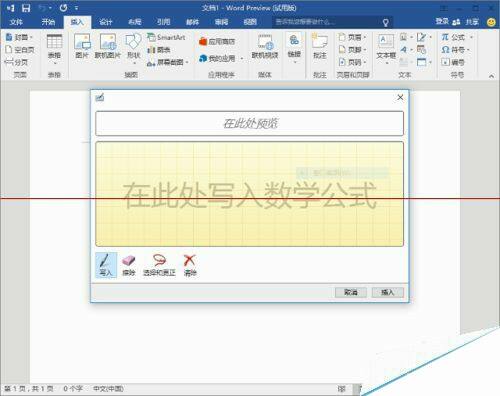This screenshot has height=396, width=500.
Task: Click the yellow math writing area
Action: coord(249,194)
